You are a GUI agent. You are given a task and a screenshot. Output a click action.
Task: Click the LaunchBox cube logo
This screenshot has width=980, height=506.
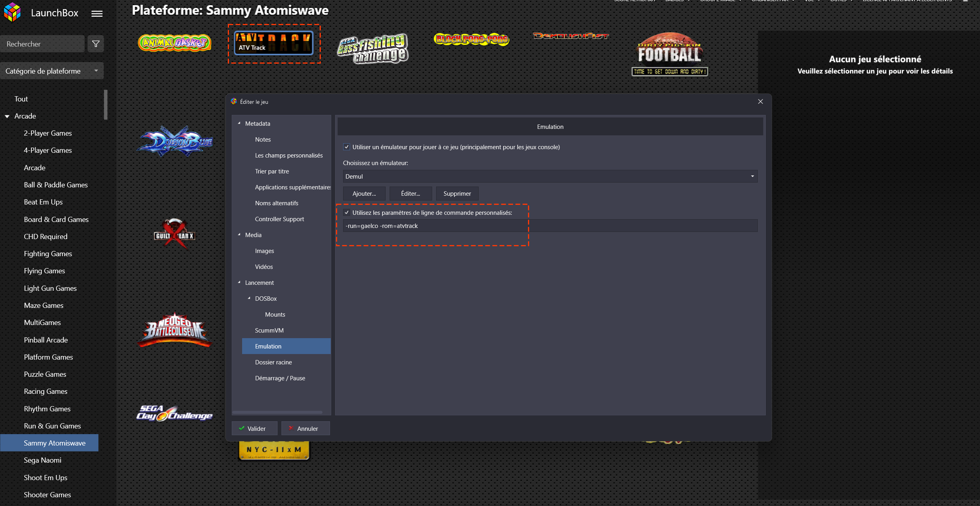[x=12, y=12]
